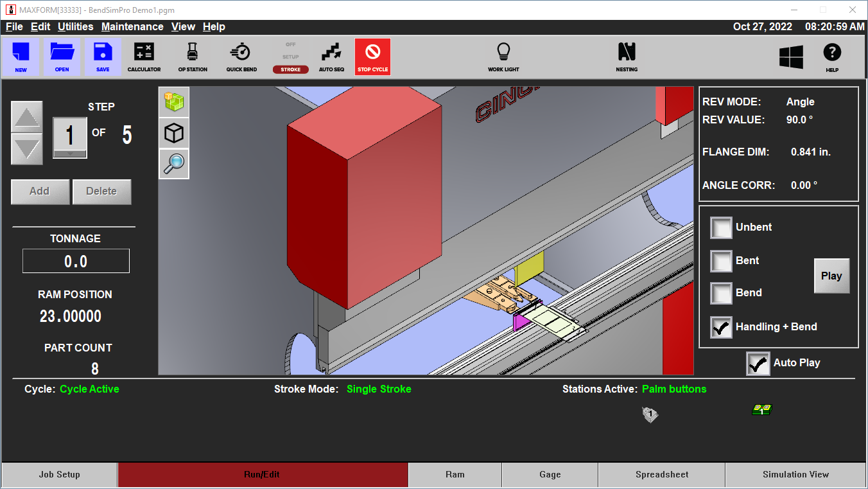Click the total steps number 5
This screenshot has height=489, width=868.
127,135
